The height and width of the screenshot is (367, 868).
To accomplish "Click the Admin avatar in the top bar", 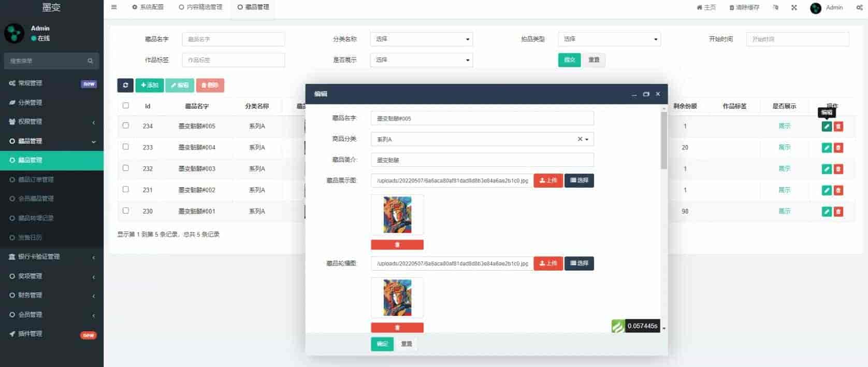I will pos(816,8).
